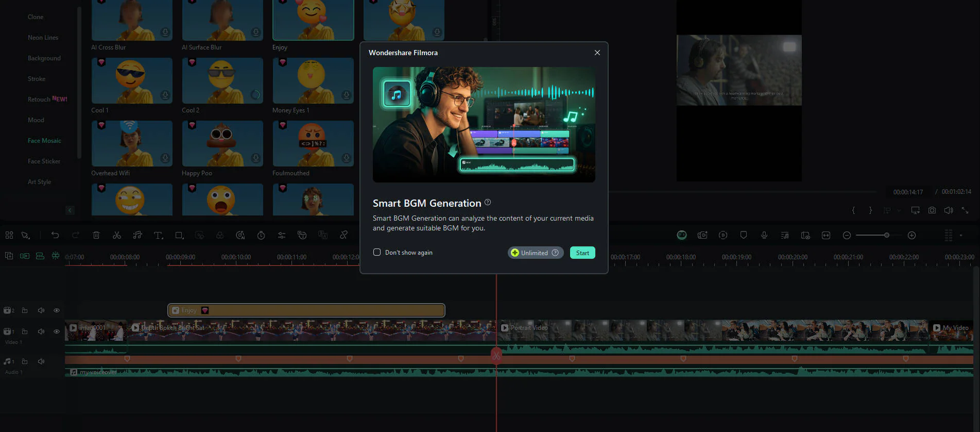The width and height of the screenshot is (980, 432).
Task: Check the Don't show again box
Action: [x=377, y=252]
